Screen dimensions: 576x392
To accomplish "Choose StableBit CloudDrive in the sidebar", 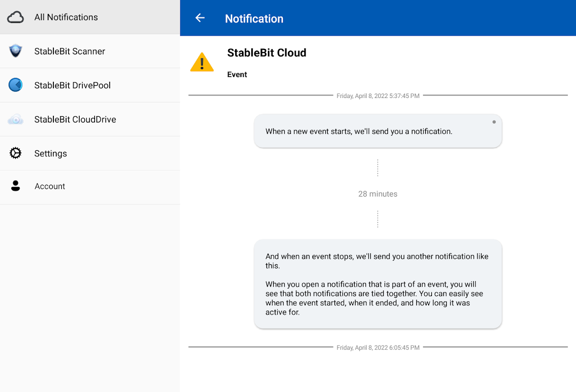I will [x=75, y=119].
